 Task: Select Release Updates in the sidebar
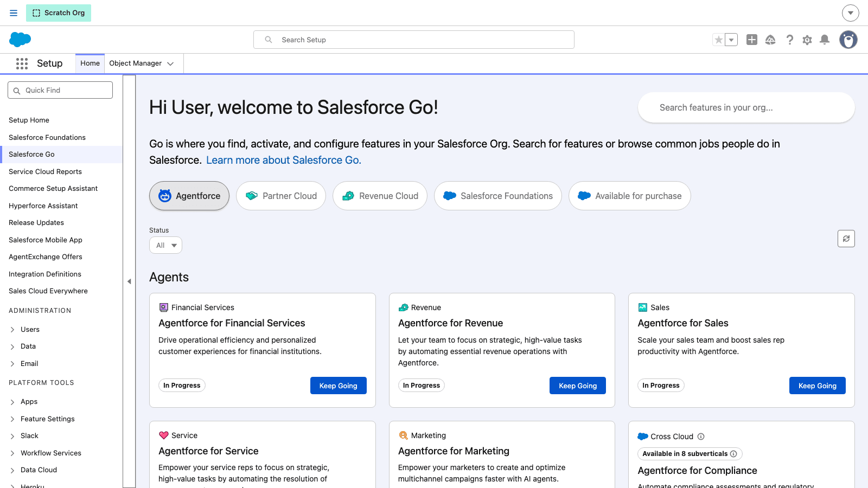click(36, 222)
